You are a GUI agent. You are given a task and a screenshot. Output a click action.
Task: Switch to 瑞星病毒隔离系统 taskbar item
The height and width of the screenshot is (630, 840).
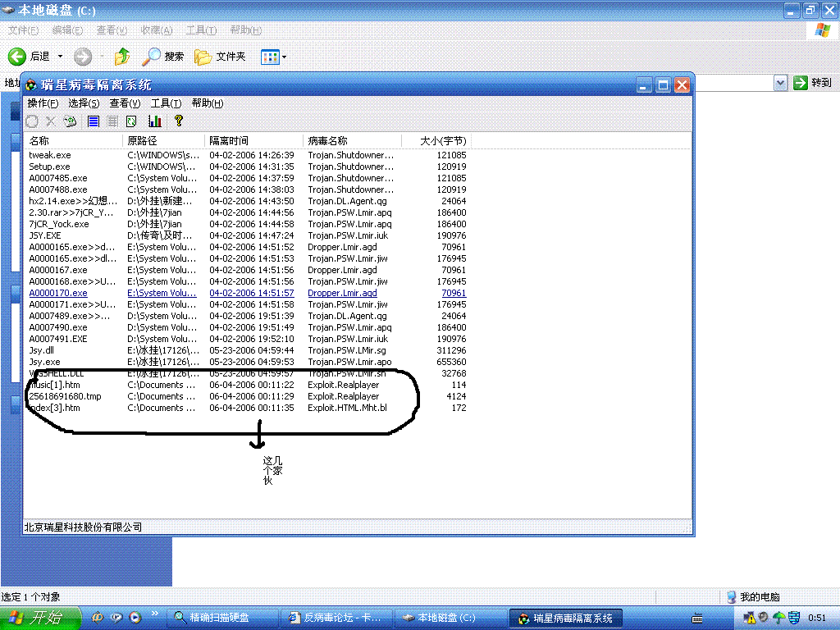click(565, 619)
